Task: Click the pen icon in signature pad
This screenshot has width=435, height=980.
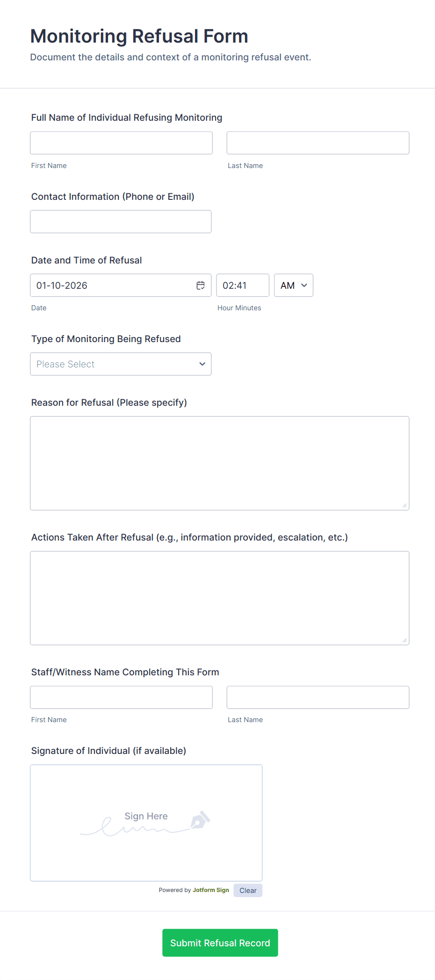Action: [x=200, y=820]
